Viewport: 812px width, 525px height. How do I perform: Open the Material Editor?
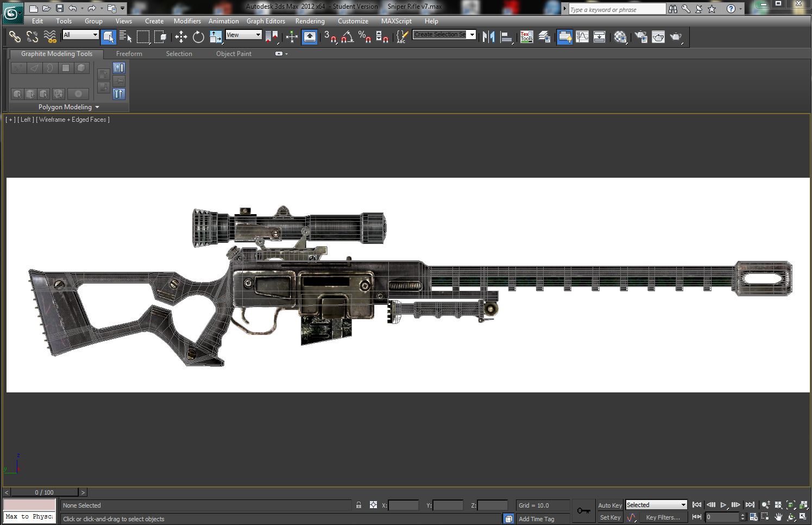(621, 36)
